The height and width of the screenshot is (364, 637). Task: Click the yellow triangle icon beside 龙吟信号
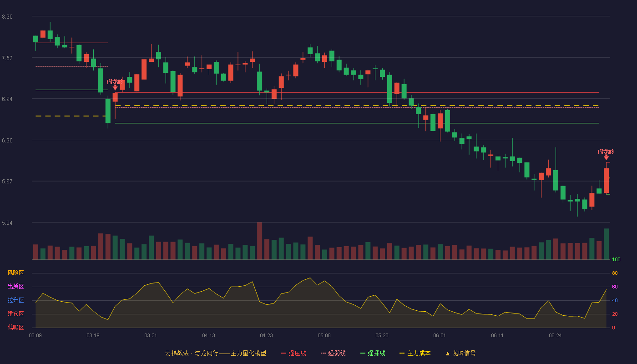point(448,354)
